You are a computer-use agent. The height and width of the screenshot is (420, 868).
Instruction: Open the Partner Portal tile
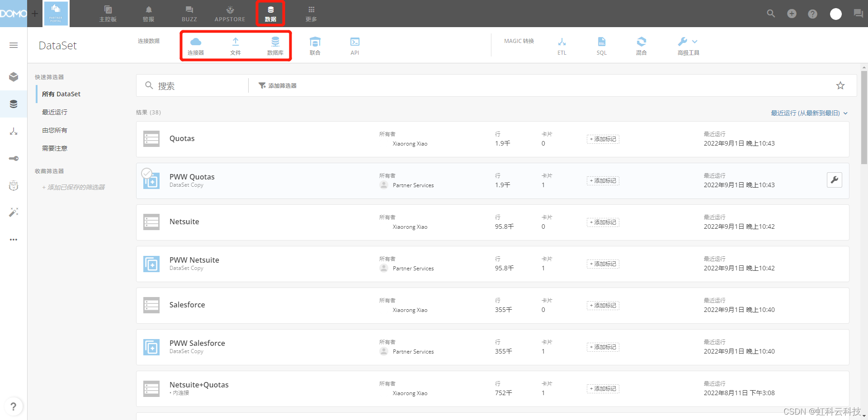pyautogui.click(x=56, y=14)
